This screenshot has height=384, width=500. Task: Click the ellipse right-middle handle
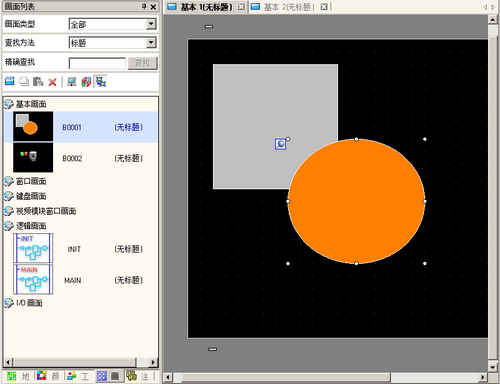point(425,201)
